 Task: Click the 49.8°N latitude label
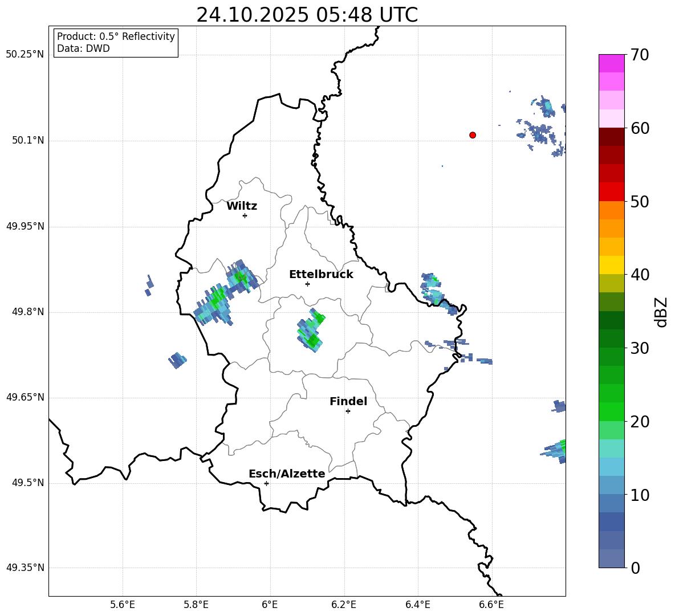click(28, 312)
